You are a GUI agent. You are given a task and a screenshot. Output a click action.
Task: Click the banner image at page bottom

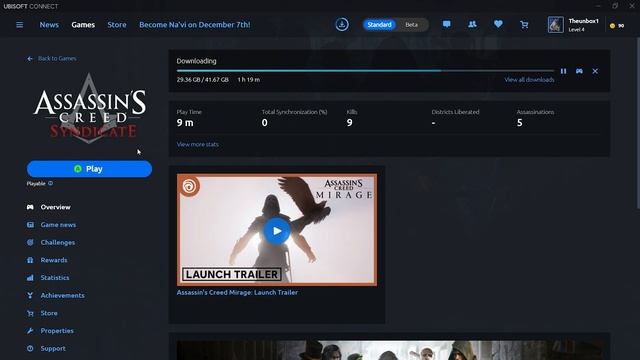390,350
